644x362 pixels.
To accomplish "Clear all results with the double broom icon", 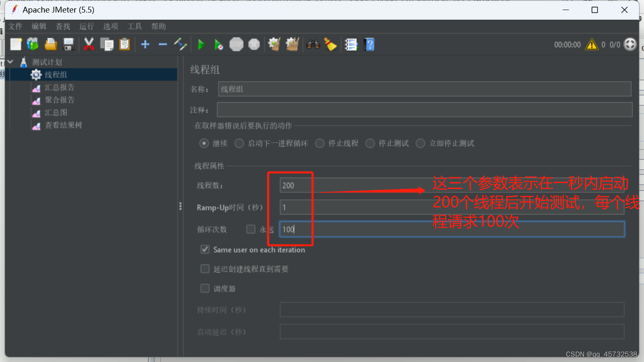I will click(292, 44).
